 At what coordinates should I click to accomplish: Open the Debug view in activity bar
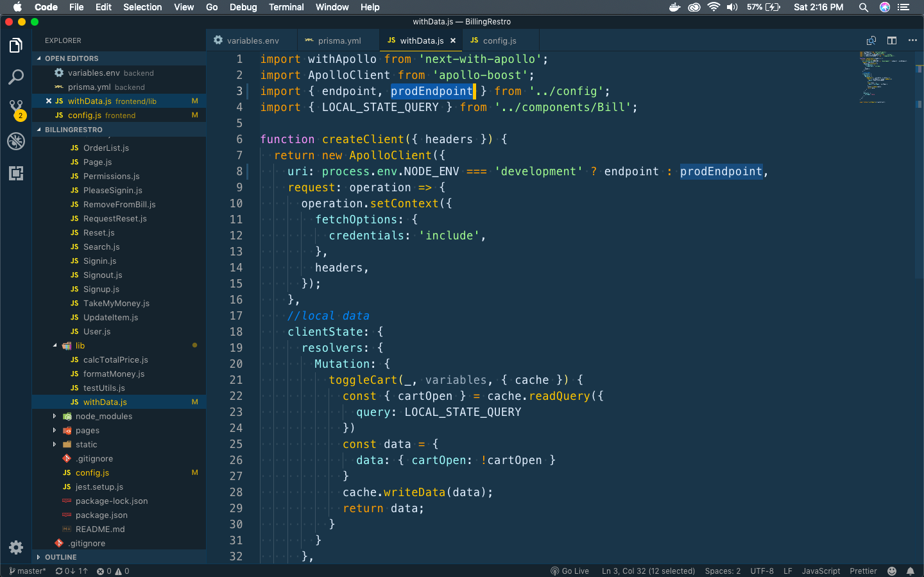16,141
